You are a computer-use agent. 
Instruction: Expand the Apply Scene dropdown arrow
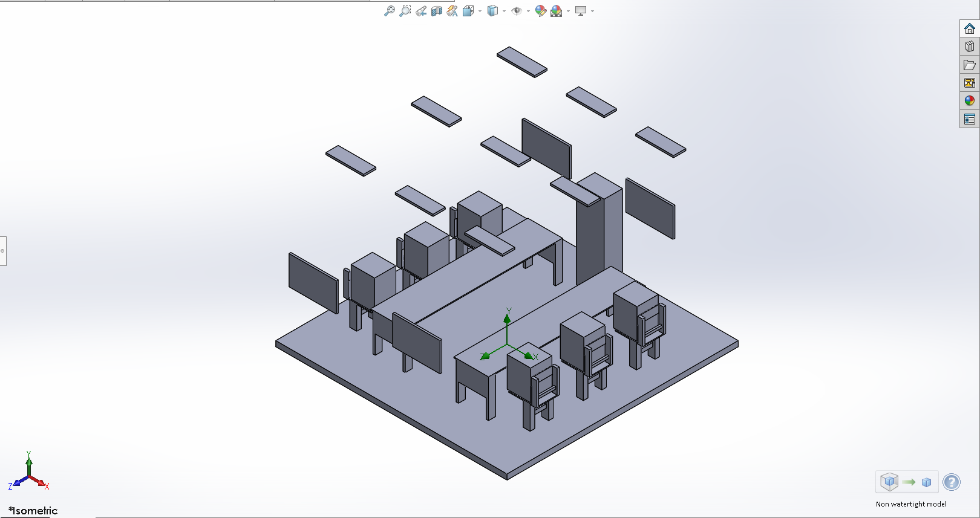(568, 11)
